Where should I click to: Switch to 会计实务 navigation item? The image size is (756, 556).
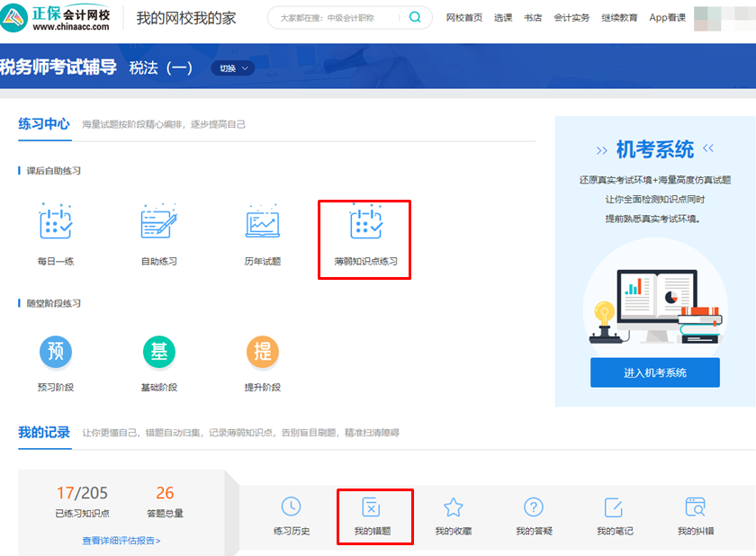click(572, 17)
